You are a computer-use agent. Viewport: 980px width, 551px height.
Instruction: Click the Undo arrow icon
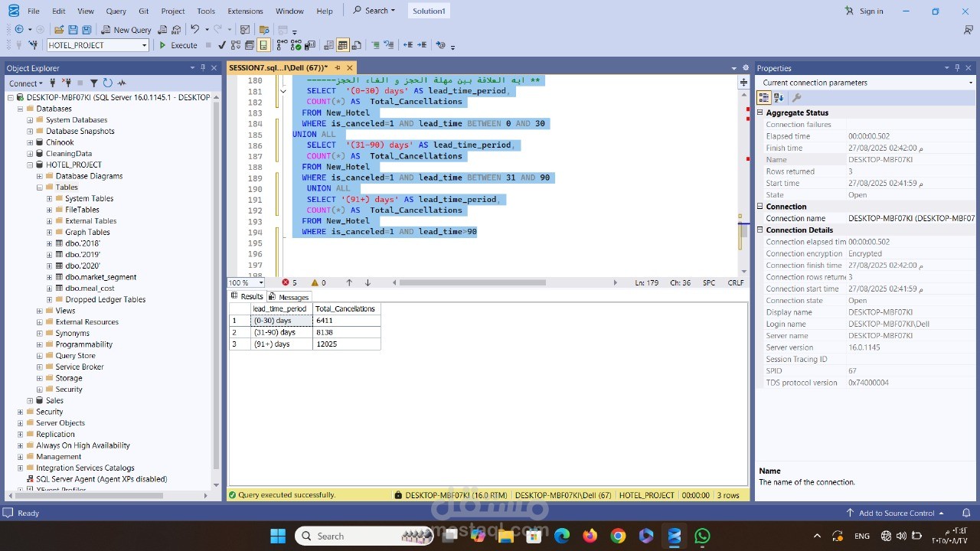point(194,29)
